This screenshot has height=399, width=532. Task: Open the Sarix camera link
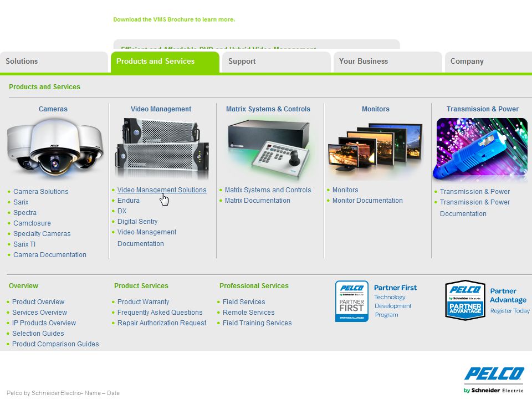(21, 202)
